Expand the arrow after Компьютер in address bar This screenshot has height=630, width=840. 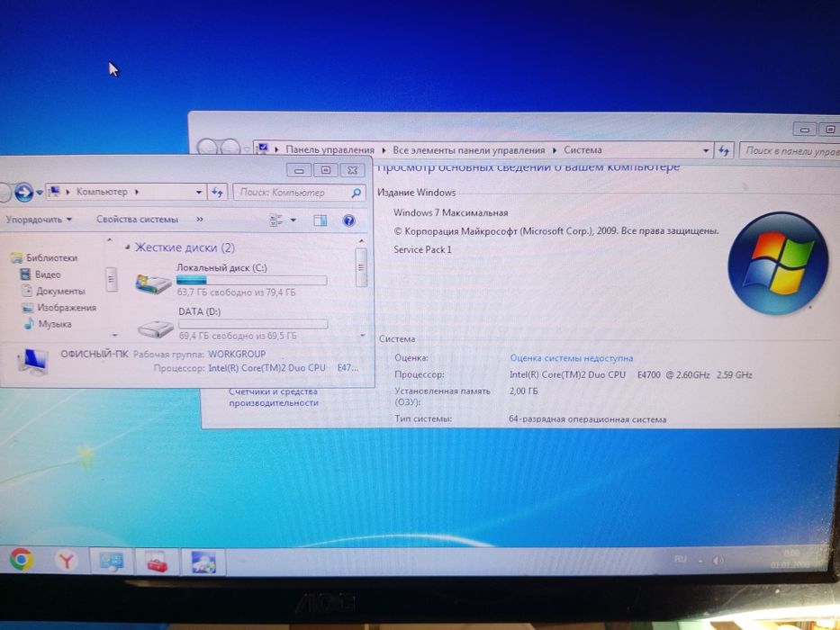137,191
